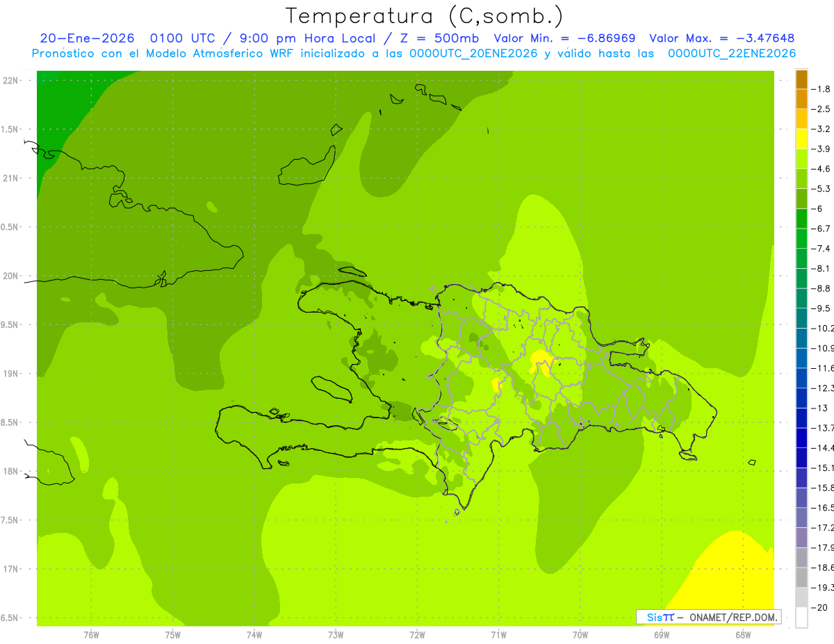Select the light gray swatch between -19.3 and -20

coord(801,597)
